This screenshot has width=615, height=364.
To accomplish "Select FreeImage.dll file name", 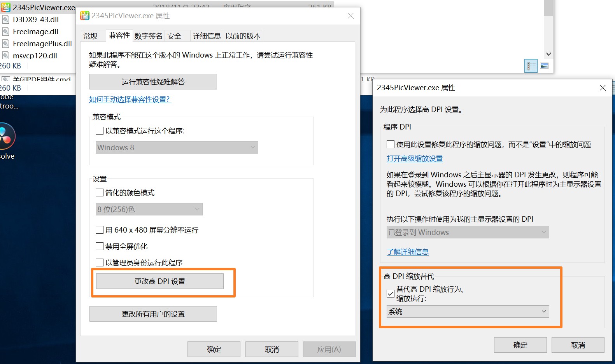I will click(35, 31).
